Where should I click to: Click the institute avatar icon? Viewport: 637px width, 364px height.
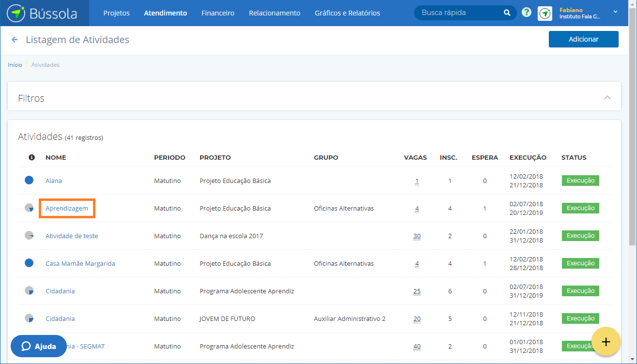[x=545, y=13]
